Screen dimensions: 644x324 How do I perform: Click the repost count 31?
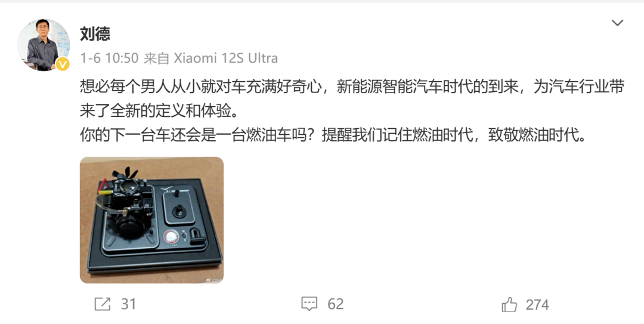[x=129, y=304]
